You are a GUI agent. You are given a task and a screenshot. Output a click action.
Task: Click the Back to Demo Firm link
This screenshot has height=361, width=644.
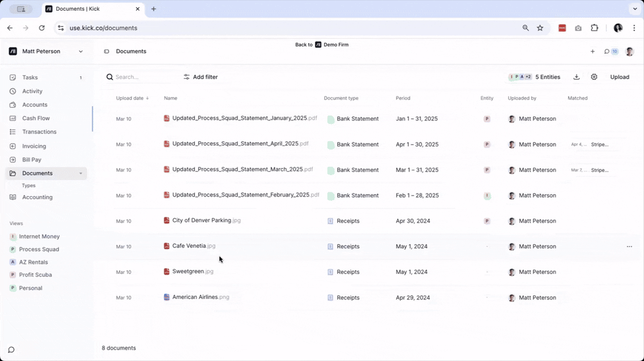point(322,45)
